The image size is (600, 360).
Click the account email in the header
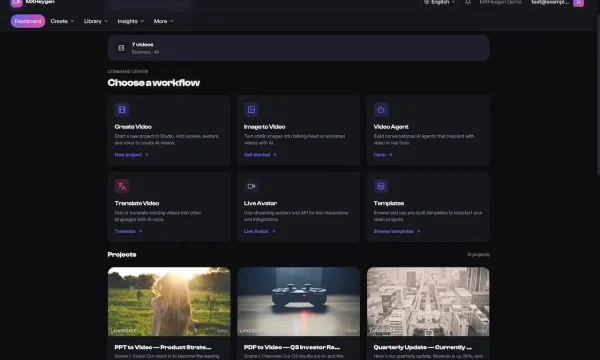click(x=550, y=2)
